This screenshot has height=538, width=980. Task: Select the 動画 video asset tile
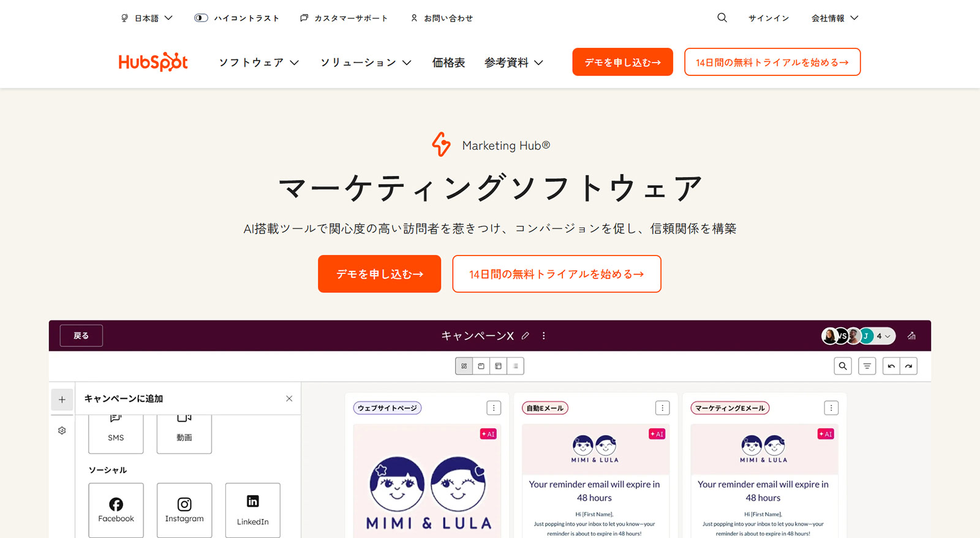(184, 434)
